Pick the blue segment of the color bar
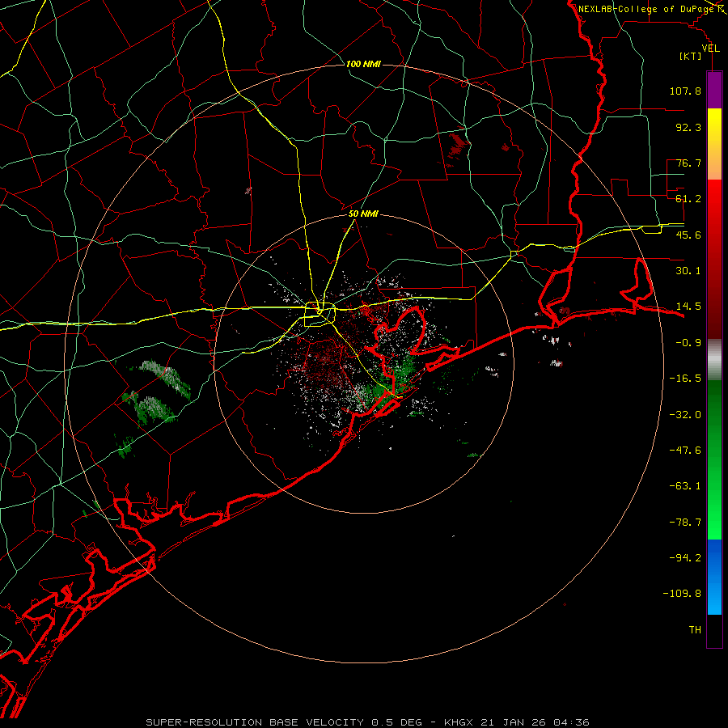The height and width of the screenshot is (728, 728). pyautogui.click(x=714, y=577)
